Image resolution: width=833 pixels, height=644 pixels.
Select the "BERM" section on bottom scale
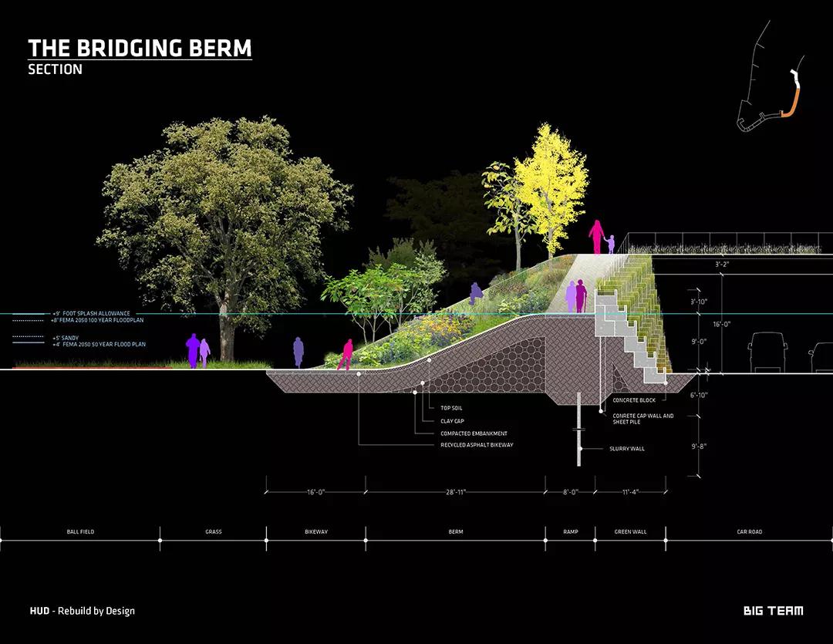click(455, 531)
